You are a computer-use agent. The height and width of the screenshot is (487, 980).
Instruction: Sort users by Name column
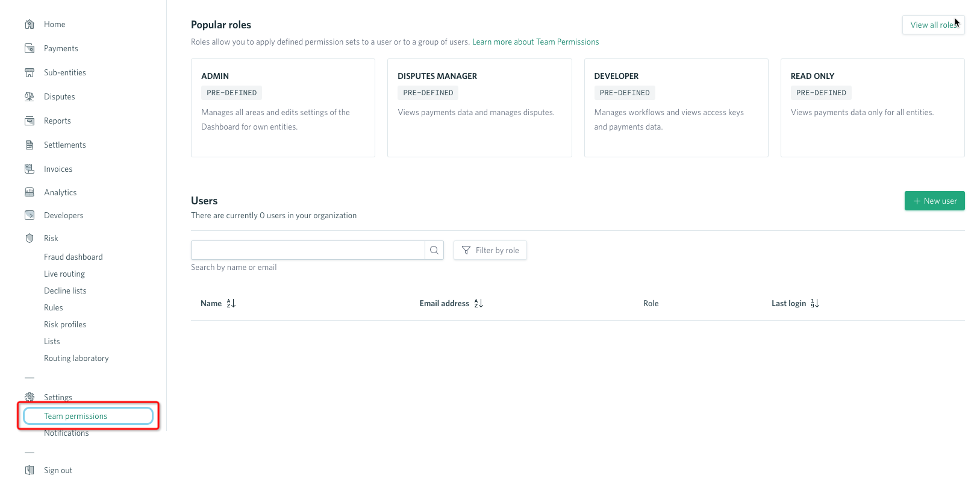point(231,303)
